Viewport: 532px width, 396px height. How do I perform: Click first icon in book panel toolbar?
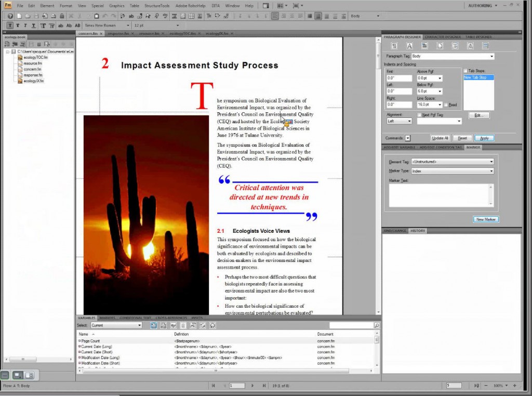tap(7, 44)
